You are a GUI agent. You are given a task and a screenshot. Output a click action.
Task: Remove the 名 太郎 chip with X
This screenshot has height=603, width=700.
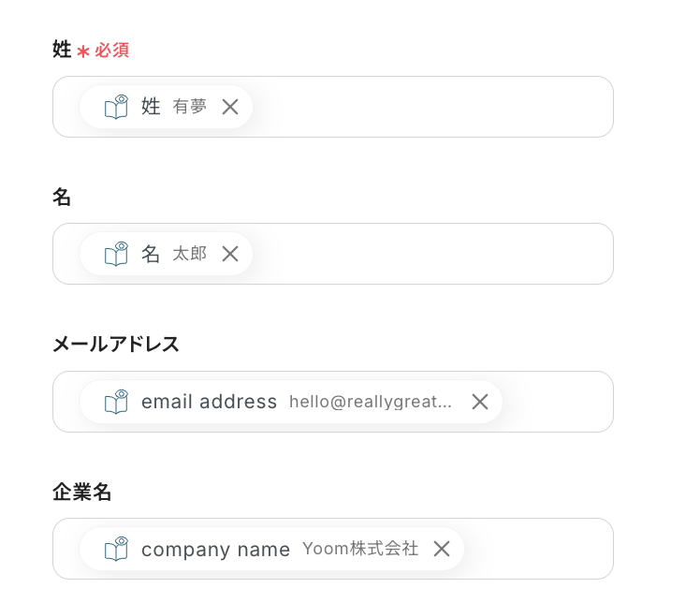coord(230,254)
